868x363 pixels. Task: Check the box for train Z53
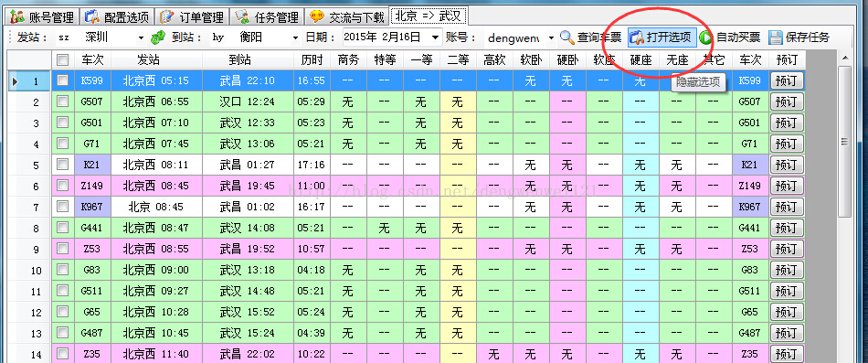[63, 249]
